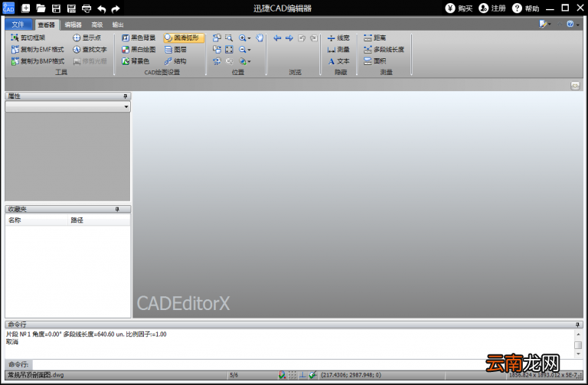588x385 pixels.
Task: Select the 剪切框架 tool
Action: pos(28,38)
